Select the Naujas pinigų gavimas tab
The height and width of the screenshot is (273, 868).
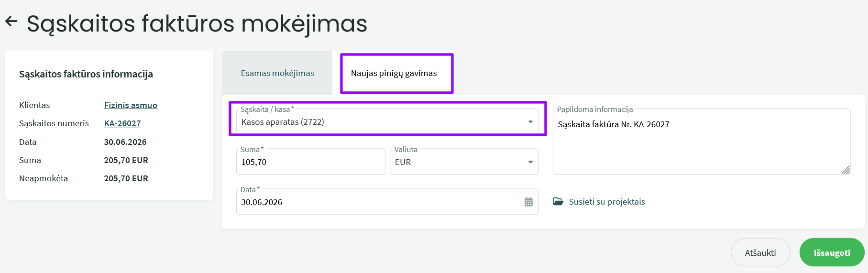(394, 73)
